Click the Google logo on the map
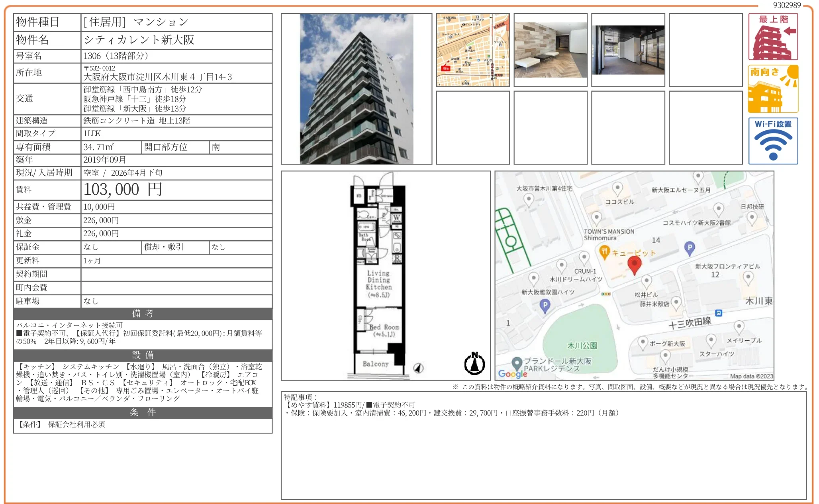This screenshot has width=819, height=504. (512, 374)
